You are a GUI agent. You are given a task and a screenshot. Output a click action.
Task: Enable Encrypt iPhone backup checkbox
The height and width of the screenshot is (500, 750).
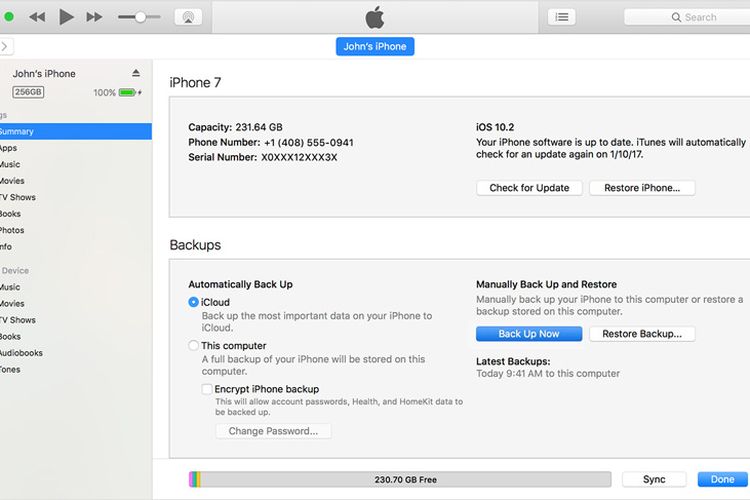click(x=207, y=389)
